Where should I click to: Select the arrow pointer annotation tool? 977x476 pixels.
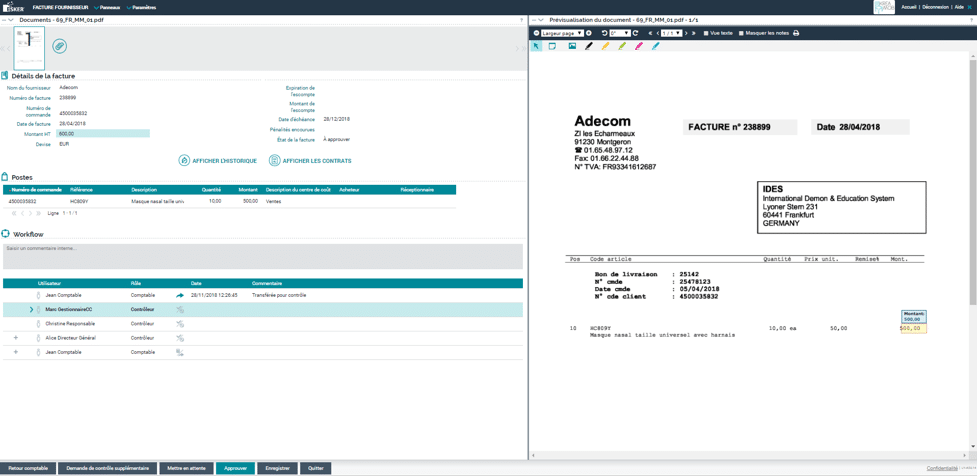[x=536, y=46]
